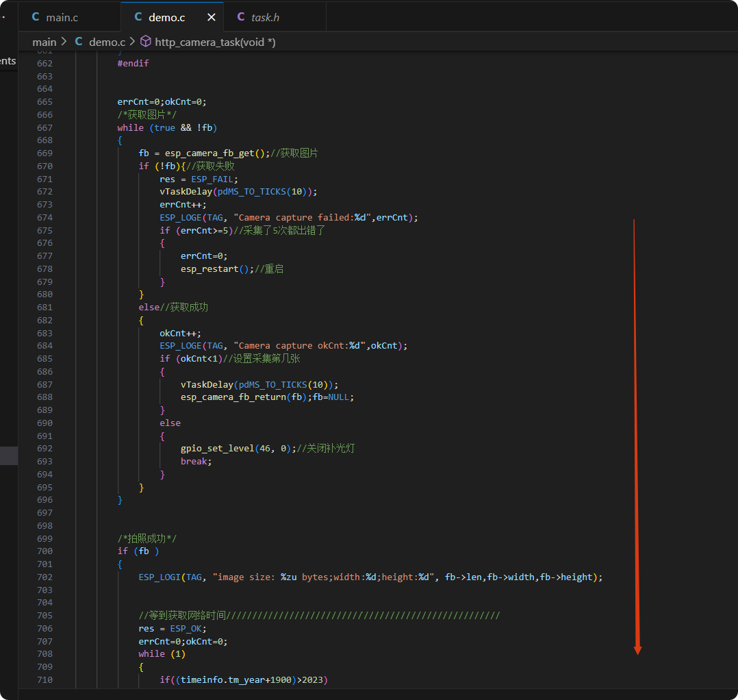
Task: Click the purple C icon on task.h tab
Action: (241, 17)
